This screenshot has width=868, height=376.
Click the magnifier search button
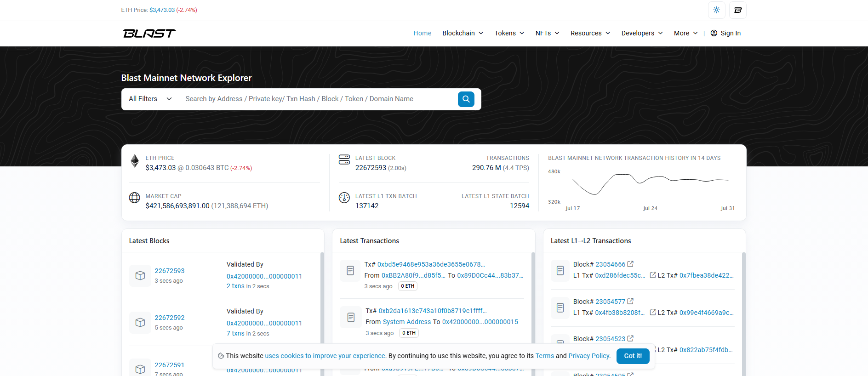pyautogui.click(x=466, y=99)
